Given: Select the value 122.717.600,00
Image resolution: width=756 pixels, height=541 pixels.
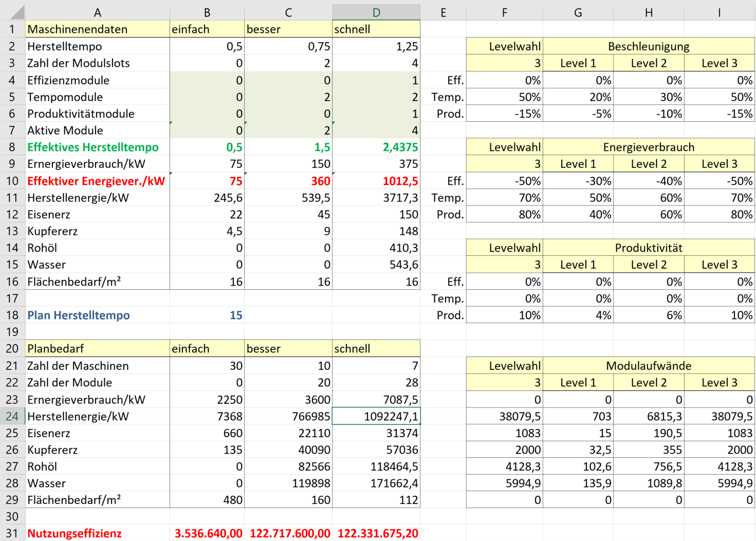Looking at the screenshot, I should coord(288,533).
